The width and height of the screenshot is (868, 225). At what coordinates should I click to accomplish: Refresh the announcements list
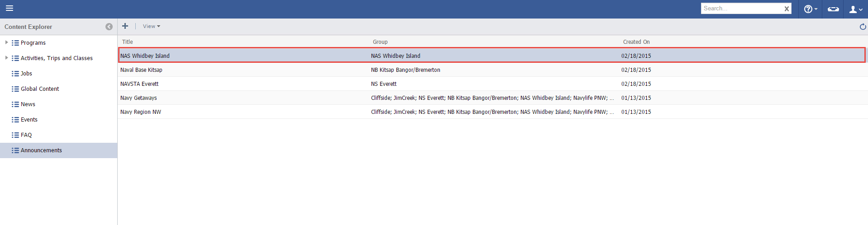pyautogui.click(x=863, y=27)
